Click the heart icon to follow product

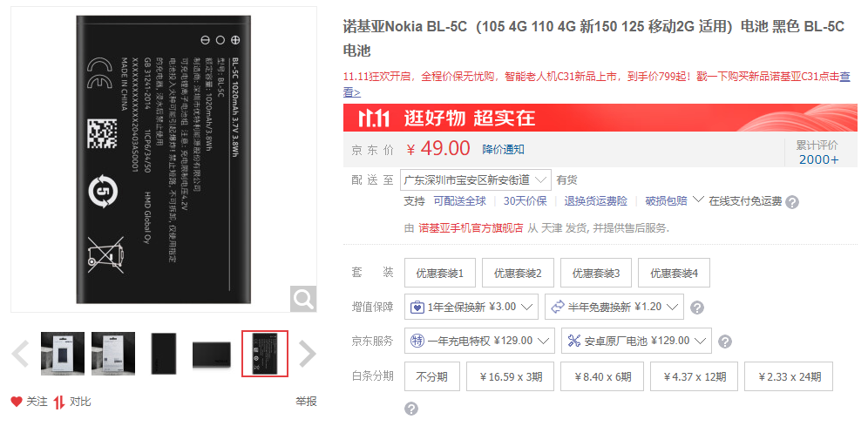point(17,402)
